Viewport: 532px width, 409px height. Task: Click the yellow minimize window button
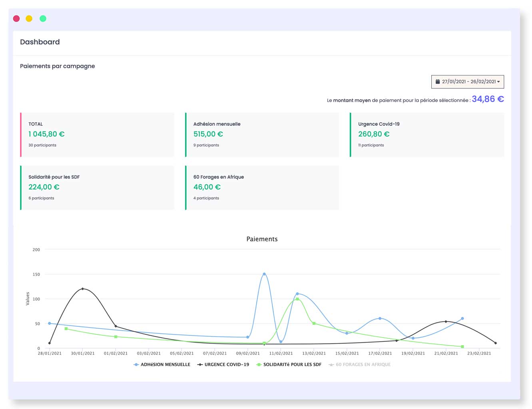(x=29, y=19)
